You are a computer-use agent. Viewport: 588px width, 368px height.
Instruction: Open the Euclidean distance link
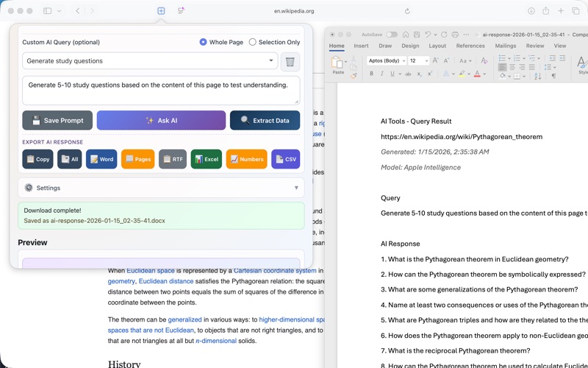tap(166, 281)
